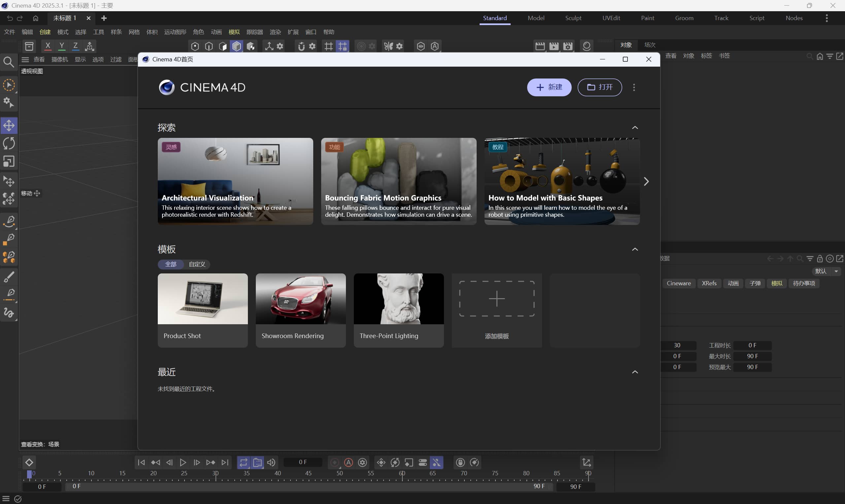Click the redo arrow icon

[20, 18]
